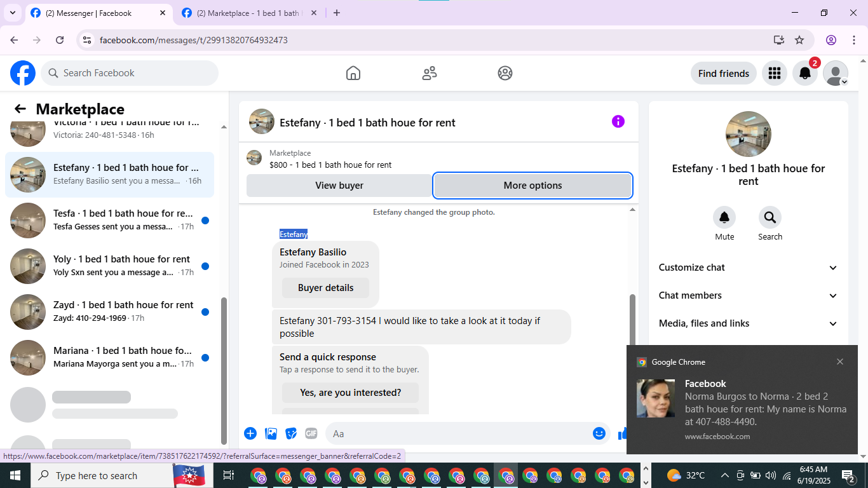Open Chrome profile icon in toolbar
The height and width of the screenshot is (488, 868).
coord(831,40)
